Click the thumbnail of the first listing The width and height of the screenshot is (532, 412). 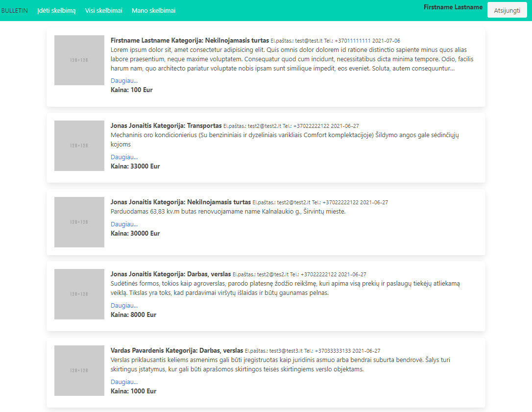[x=79, y=60]
